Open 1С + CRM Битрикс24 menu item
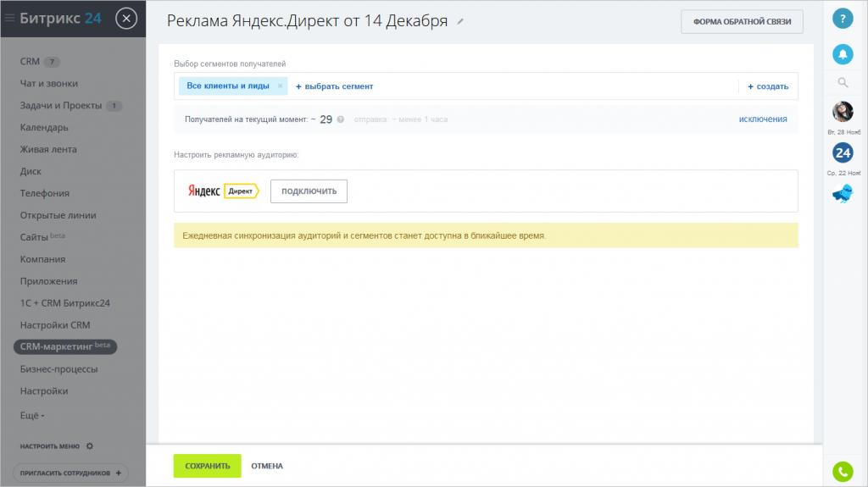Image resolution: width=868 pixels, height=487 pixels. tap(64, 303)
